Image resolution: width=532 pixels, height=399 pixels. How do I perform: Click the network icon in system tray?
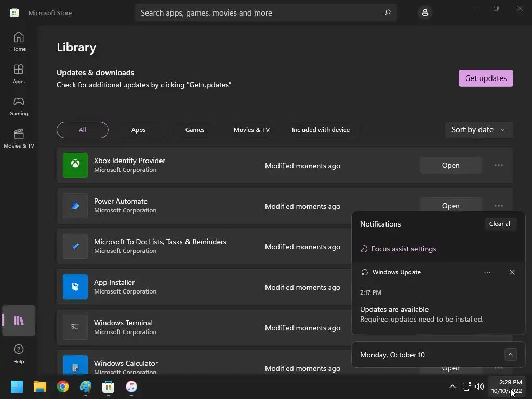[x=467, y=387]
